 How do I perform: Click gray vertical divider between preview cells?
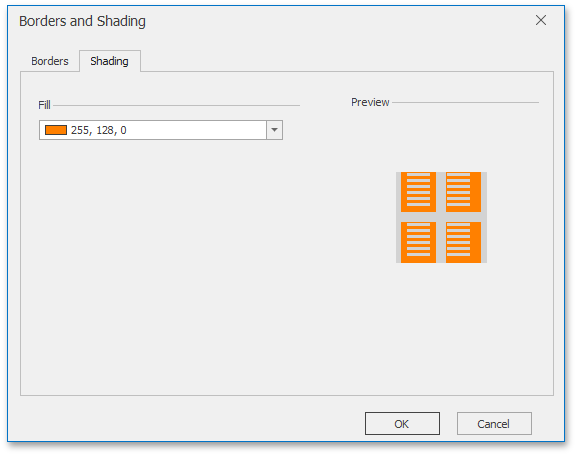441,217
